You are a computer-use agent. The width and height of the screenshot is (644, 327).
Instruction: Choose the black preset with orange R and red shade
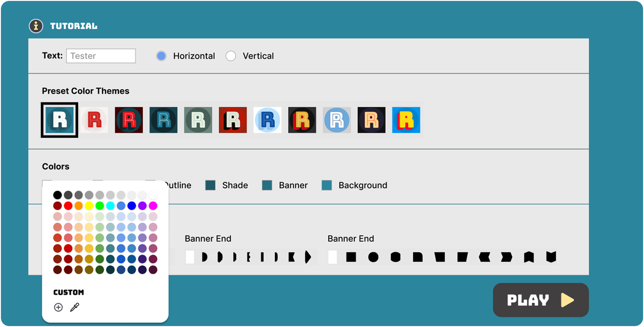coord(302,120)
